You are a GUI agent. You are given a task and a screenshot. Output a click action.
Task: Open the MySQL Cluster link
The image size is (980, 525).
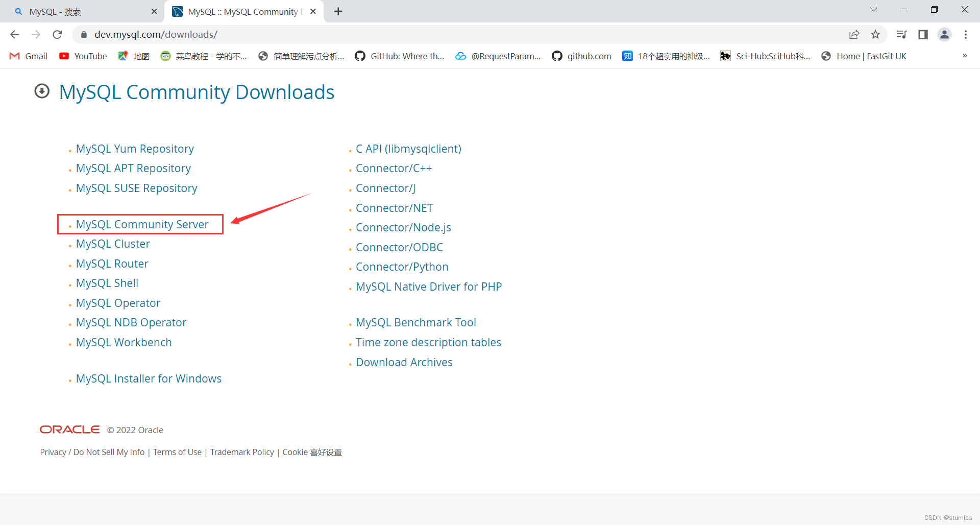[x=113, y=244]
